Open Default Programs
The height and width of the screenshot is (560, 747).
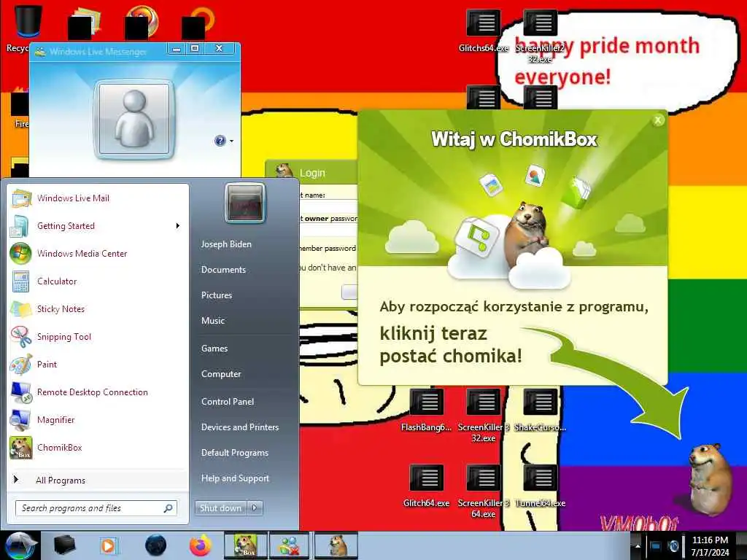[234, 453]
